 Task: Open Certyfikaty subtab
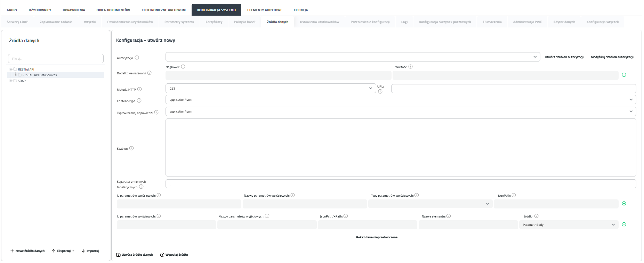tap(214, 22)
